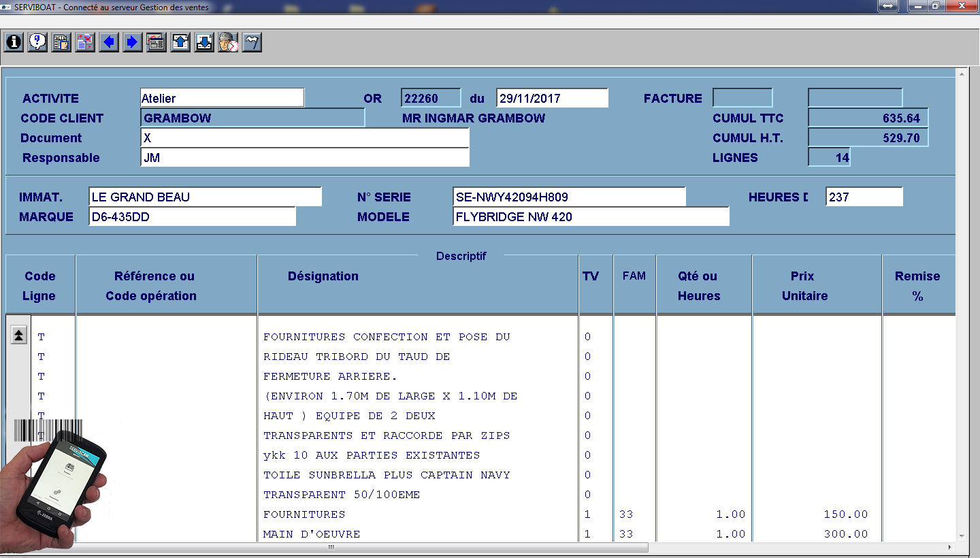Open help via question mark speech bubble

pos(37,42)
